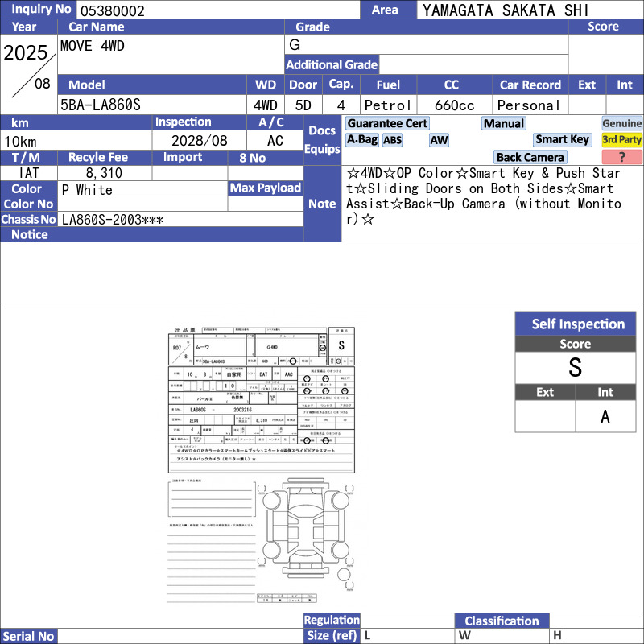The width and height of the screenshot is (644, 644).
Task: Click the Max Payload label
Action: tap(266, 188)
